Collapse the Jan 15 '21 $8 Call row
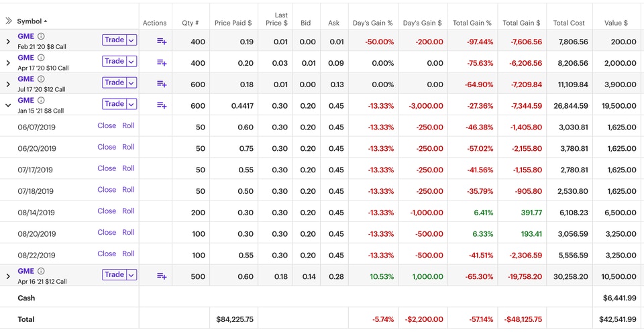The width and height of the screenshot is (644, 332). (8, 105)
